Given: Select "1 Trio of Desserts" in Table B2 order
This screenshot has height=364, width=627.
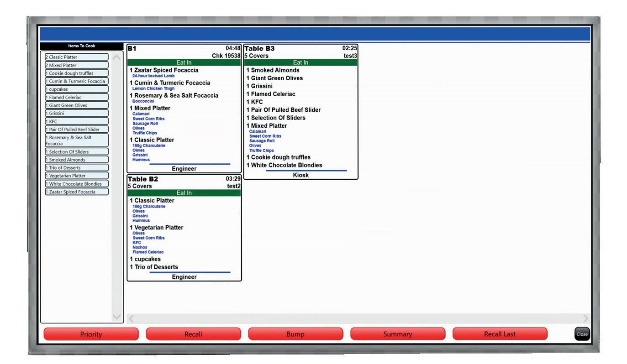Looking at the screenshot, I should tap(154, 267).
